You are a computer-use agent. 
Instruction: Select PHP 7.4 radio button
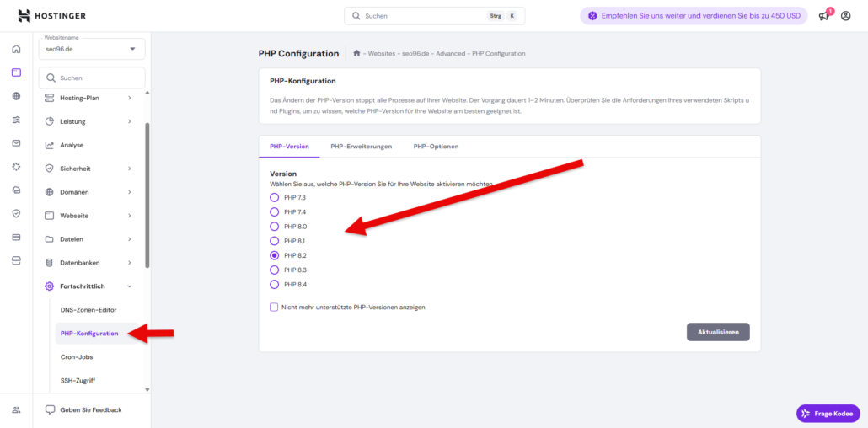pos(274,212)
